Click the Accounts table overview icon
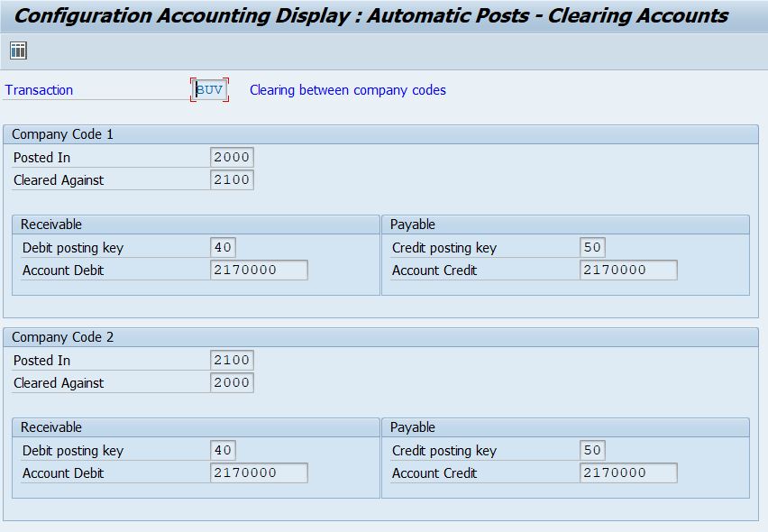Screen dimensions: 768x532 tap(16, 50)
